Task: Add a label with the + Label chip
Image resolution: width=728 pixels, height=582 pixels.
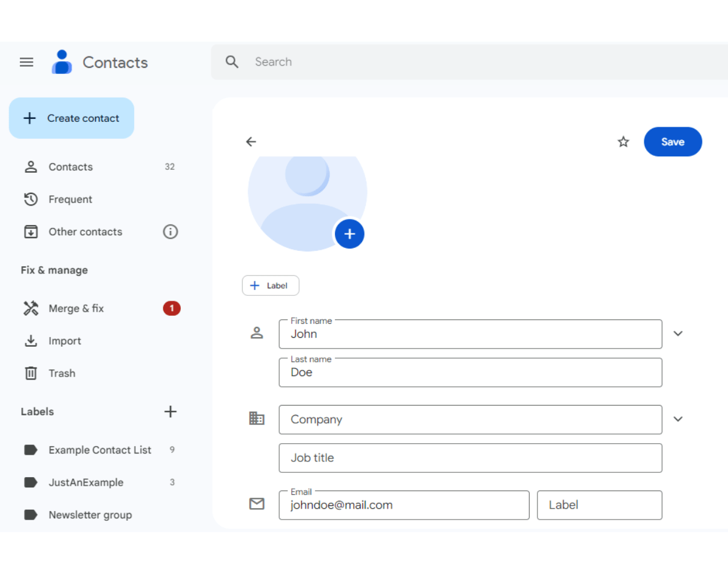Action: 271,286
